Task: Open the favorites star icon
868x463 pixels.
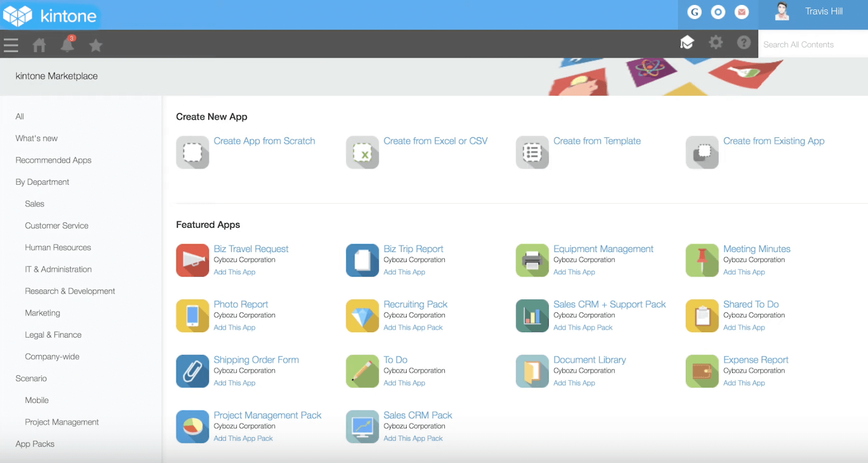Action: (96, 45)
